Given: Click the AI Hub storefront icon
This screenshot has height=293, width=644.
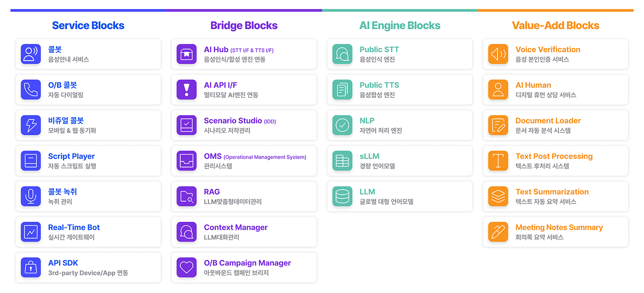Looking at the screenshot, I should coord(186,54).
